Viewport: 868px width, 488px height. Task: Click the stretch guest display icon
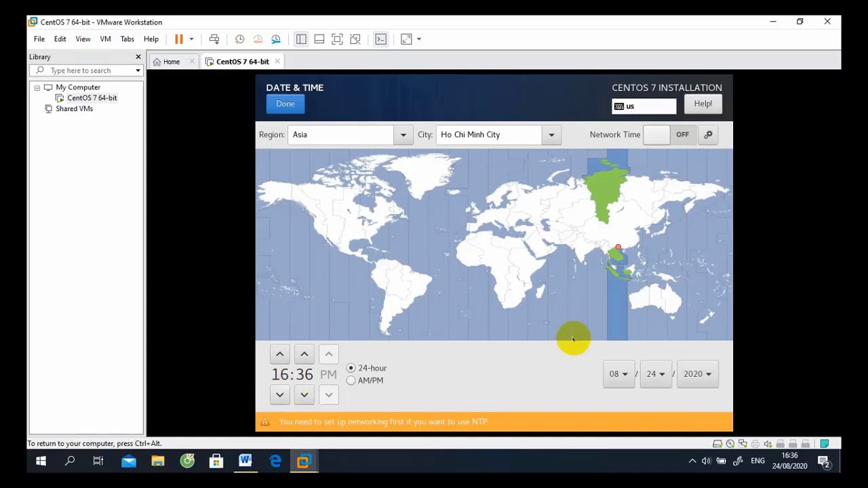tap(406, 39)
